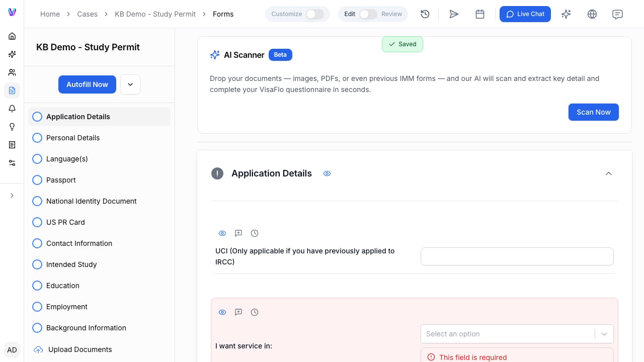Select Personal Details section
The width and height of the screenshot is (644, 362).
point(100,138)
